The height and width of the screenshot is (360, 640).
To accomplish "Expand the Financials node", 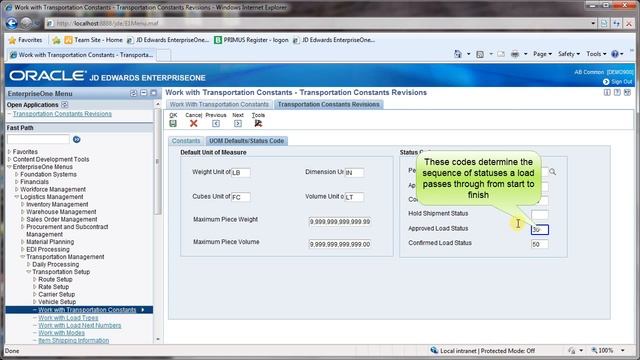I will 17,182.
